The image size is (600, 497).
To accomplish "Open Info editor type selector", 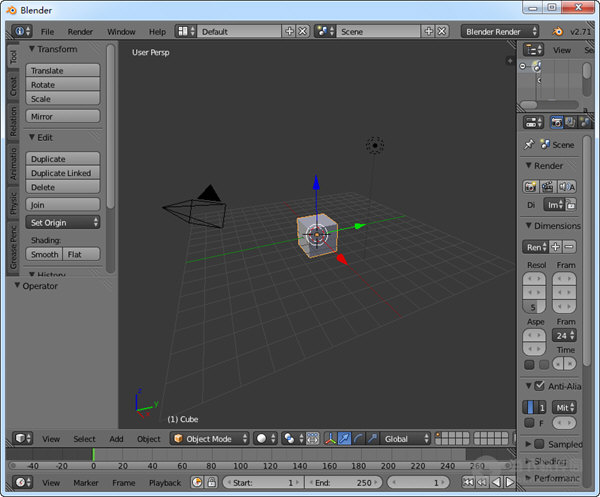I will pyautogui.click(x=21, y=31).
